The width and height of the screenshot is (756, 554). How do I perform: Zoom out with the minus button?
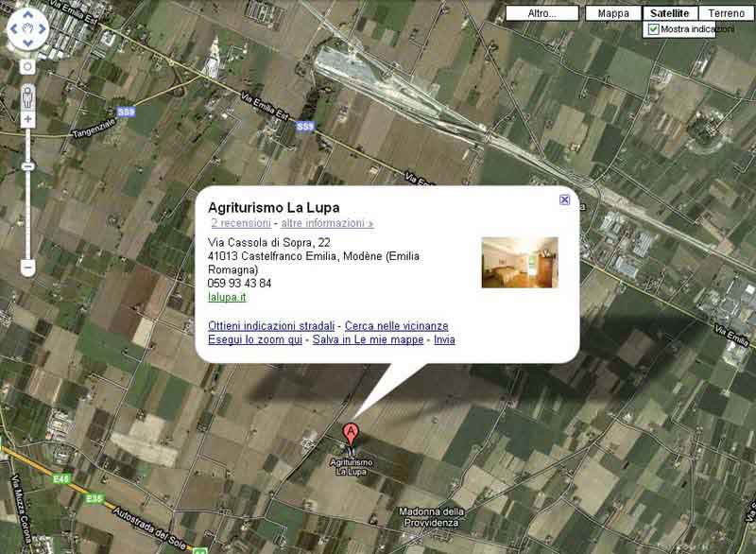tap(27, 268)
